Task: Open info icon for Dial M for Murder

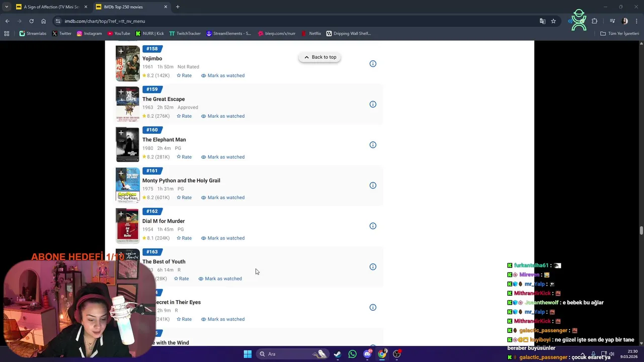Action: [373, 226]
